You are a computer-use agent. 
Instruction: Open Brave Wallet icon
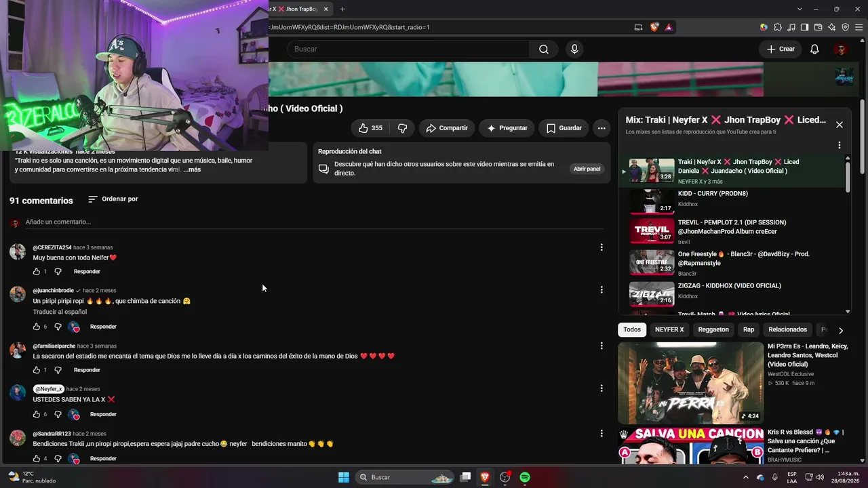click(x=818, y=27)
